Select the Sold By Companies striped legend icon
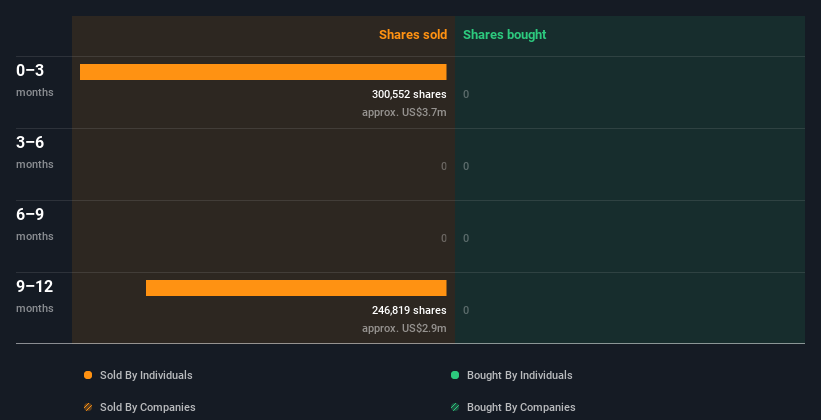The image size is (821, 420). point(88,407)
